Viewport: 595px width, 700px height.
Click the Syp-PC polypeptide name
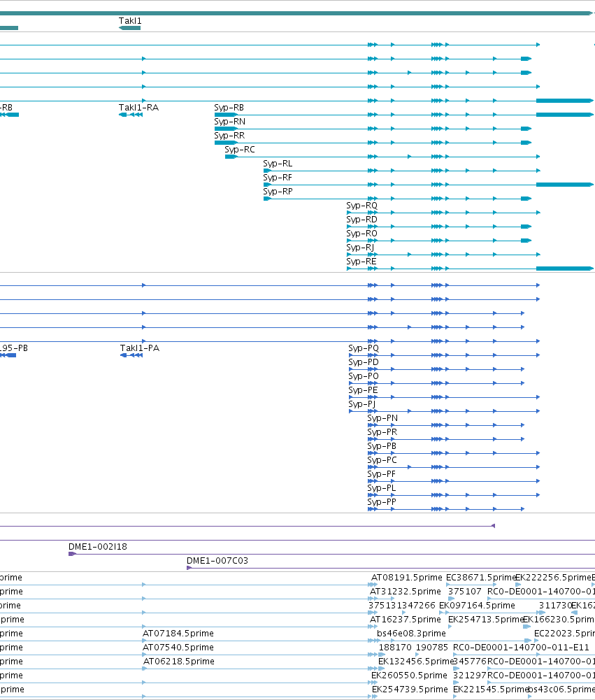pyautogui.click(x=382, y=460)
